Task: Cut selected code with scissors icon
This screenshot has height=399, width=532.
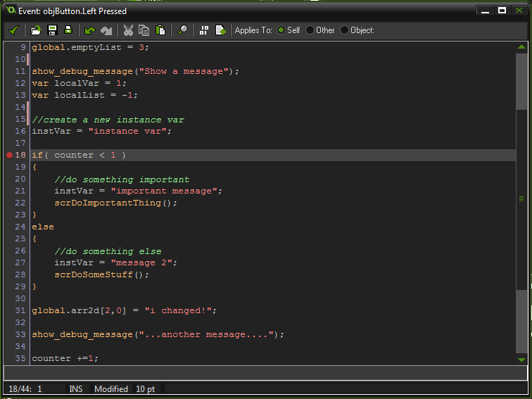Action: [x=128, y=30]
